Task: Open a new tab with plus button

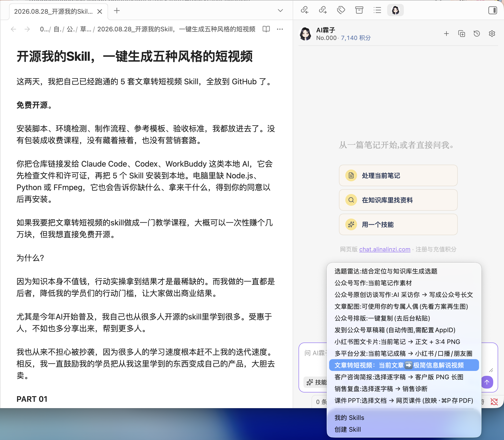Action: tap(117, 11)
